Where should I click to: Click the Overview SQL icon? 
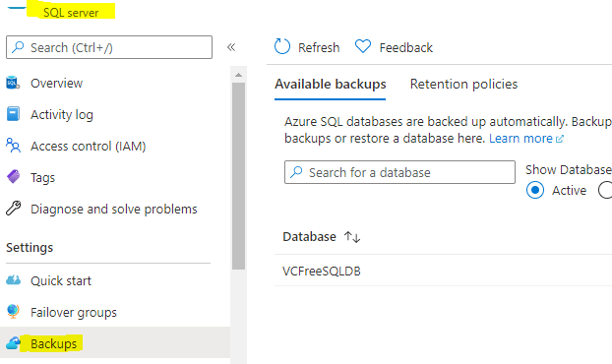pos(13,83)
